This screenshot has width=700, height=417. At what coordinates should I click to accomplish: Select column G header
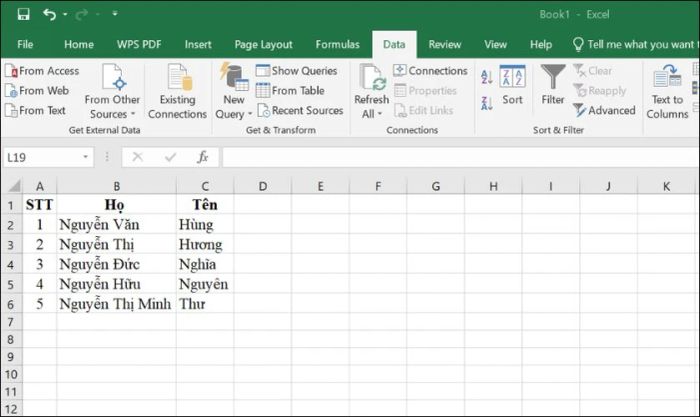coord(436,186)
